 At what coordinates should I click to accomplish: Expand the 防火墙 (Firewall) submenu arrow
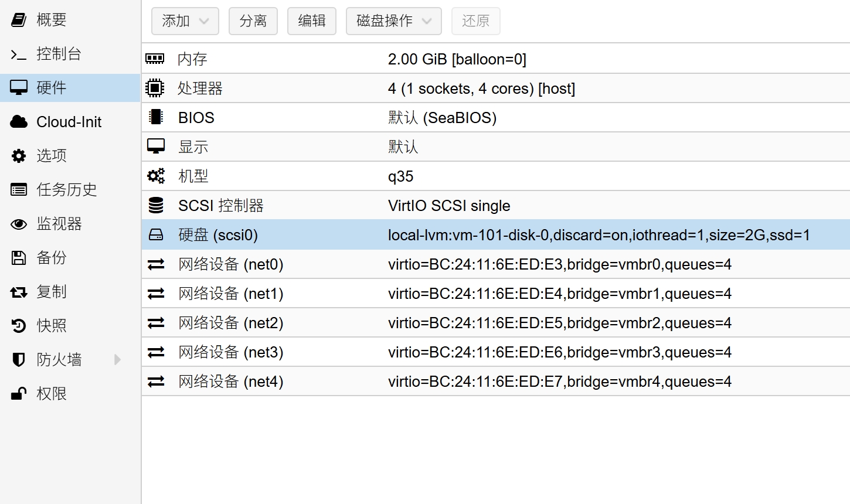point(117,359)
